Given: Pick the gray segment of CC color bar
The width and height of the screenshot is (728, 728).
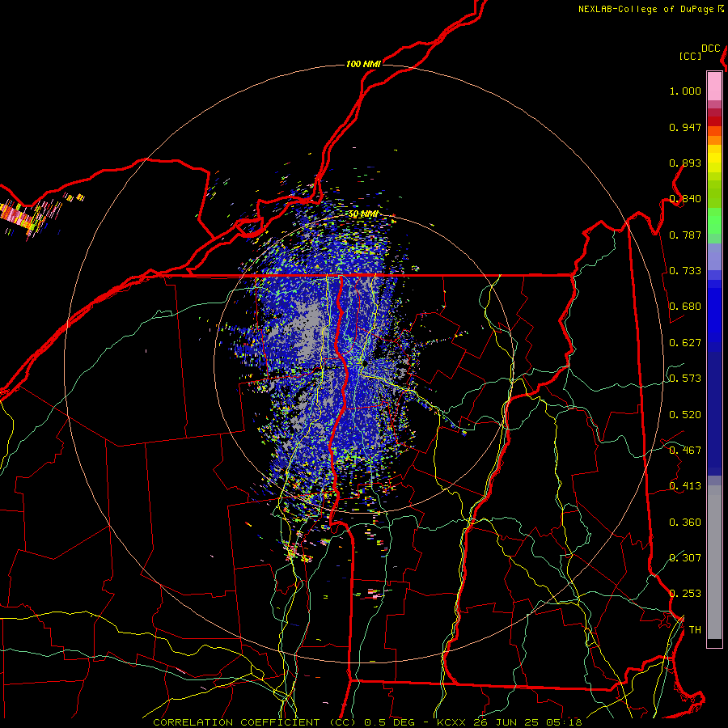Looking at the screenshot, I should (714, 562).
